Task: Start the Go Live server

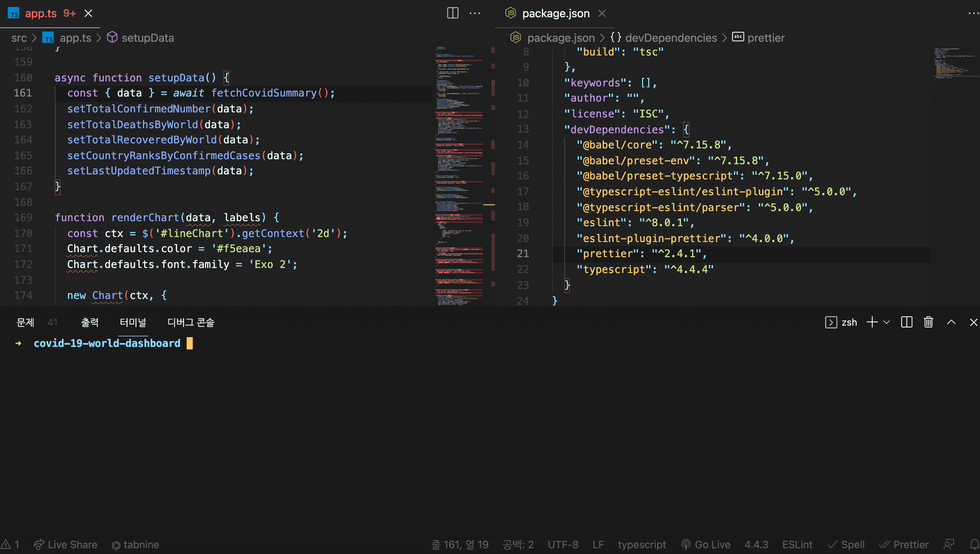Action: [705, 545]
